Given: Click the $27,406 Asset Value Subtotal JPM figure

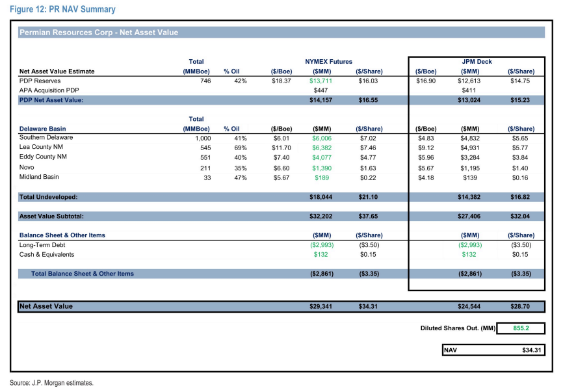Looking at the screenshot, I should tap(469, 216).
